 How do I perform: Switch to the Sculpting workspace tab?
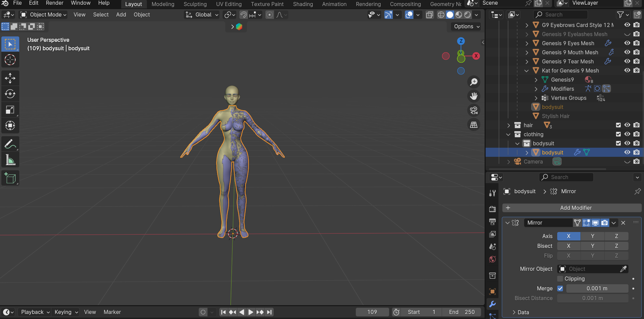(x=195, y=4)
